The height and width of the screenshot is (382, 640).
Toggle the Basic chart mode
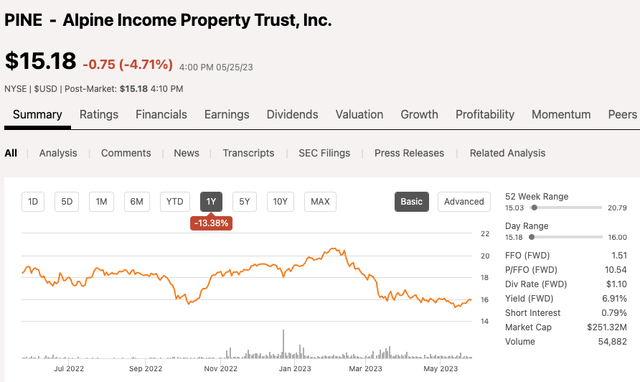click(x=411, y=202)
